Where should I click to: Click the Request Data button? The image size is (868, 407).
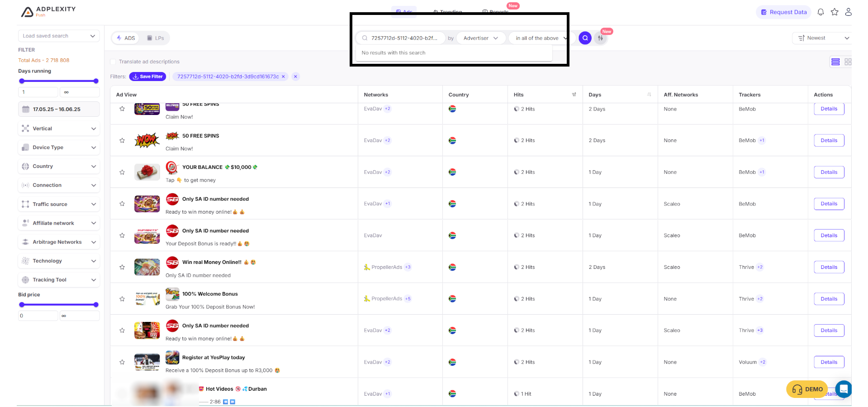point(783,12)
